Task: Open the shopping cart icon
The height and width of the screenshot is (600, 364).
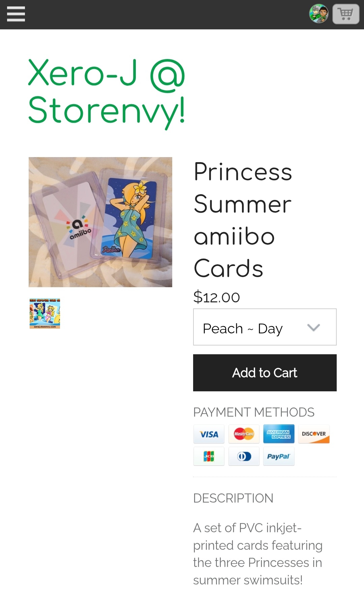Action: click(346, 14)
